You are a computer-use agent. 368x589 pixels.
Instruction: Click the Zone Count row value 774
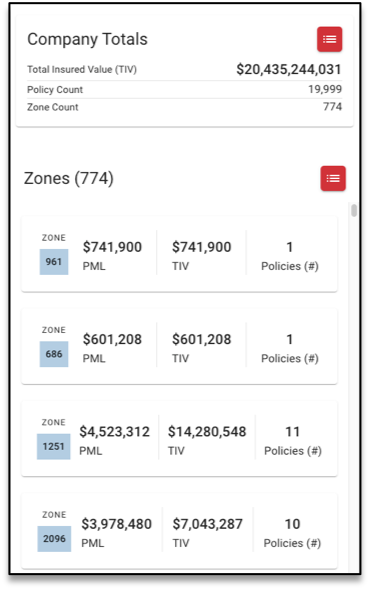click(332, 107)
